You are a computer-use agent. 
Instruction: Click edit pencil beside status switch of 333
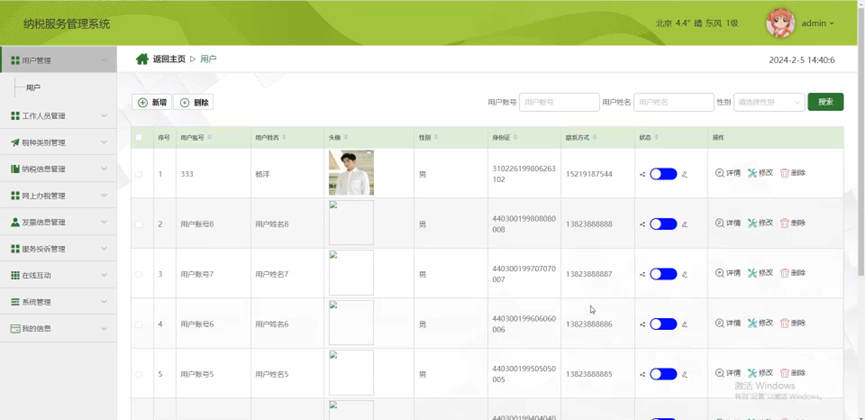click(685, 174)
